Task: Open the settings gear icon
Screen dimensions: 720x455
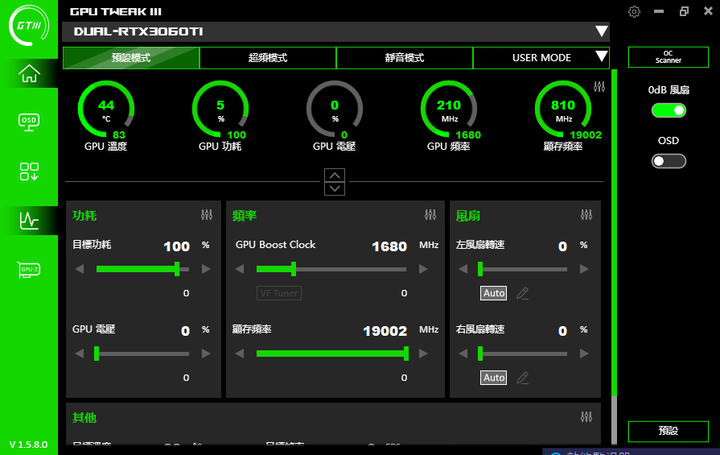Action: pyautogui.click(x=634, y=11)
